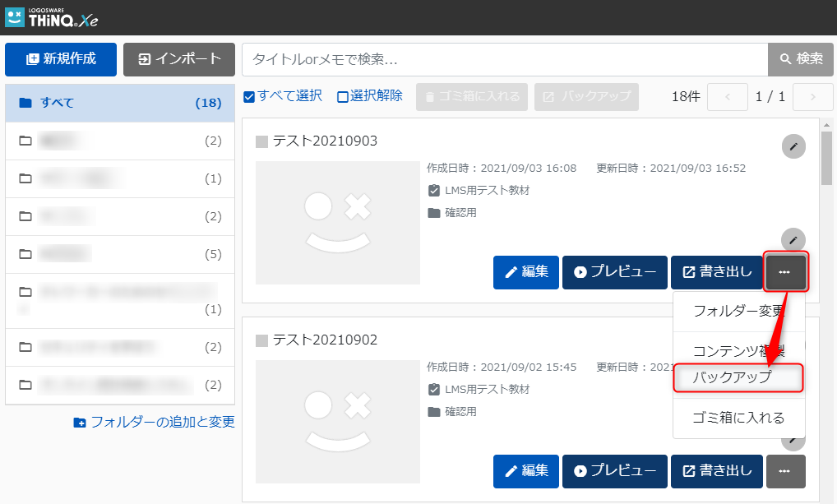This screenshot has width=837, height=504.
Task: Choose フォルダー変更 in the dropdown menu
Action: 738,311
